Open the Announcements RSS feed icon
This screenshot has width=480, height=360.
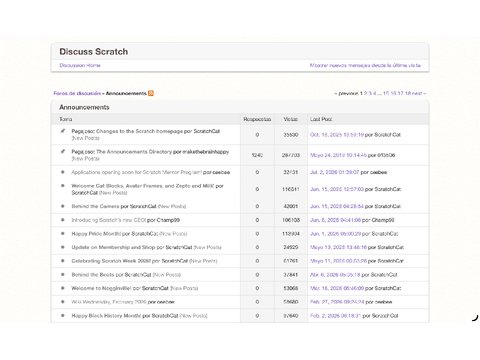pyautogui.click(x=151, y=93)
